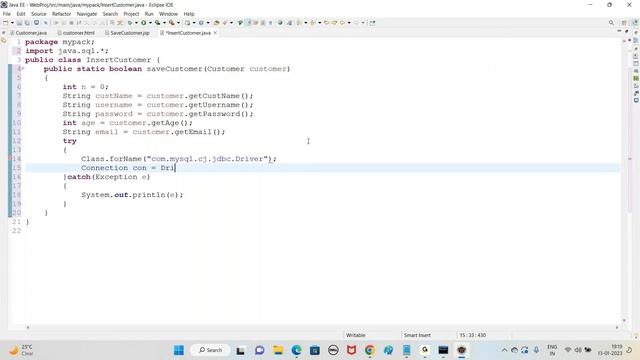Open the Source menu
Viewport: 640px width, 360px height.
click(39, 14)
